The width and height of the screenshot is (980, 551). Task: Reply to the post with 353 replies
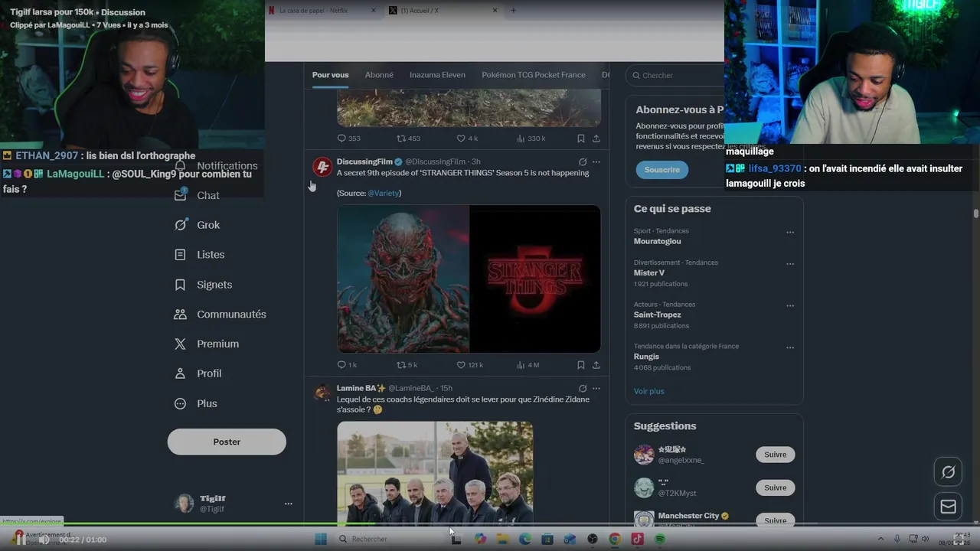tap(348, 139)
